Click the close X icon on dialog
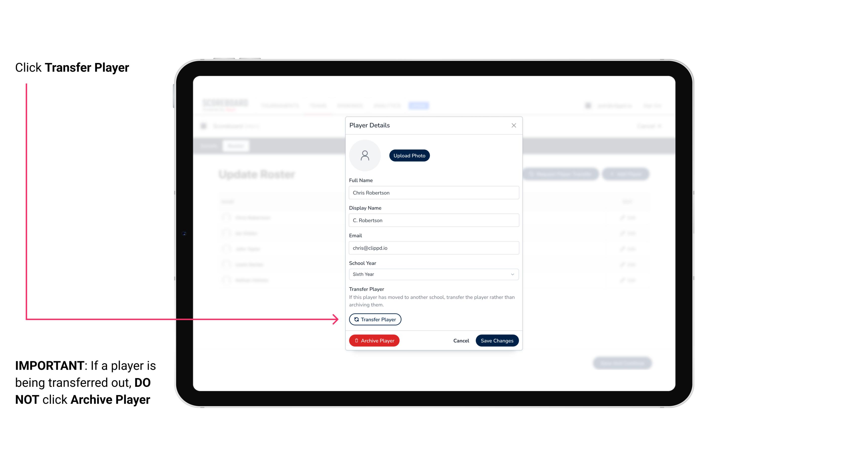The width and height of the screenshot is (868, 467). click(x=514, y=125)
